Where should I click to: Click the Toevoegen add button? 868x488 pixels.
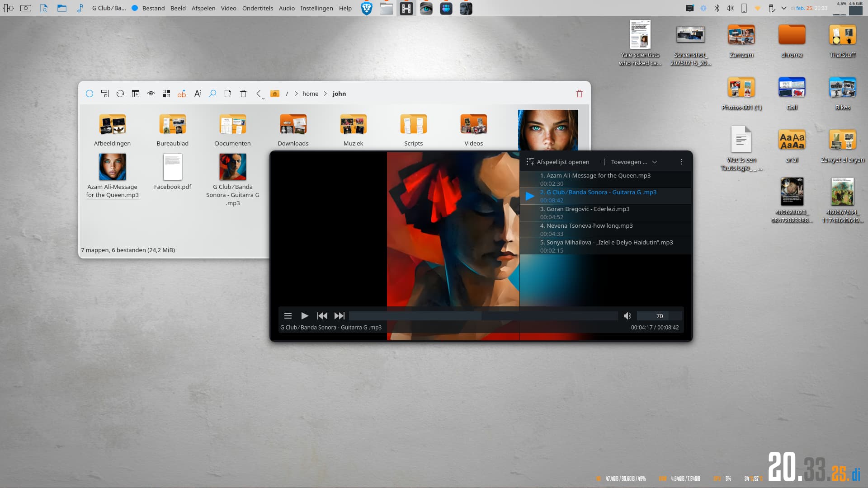624,162
